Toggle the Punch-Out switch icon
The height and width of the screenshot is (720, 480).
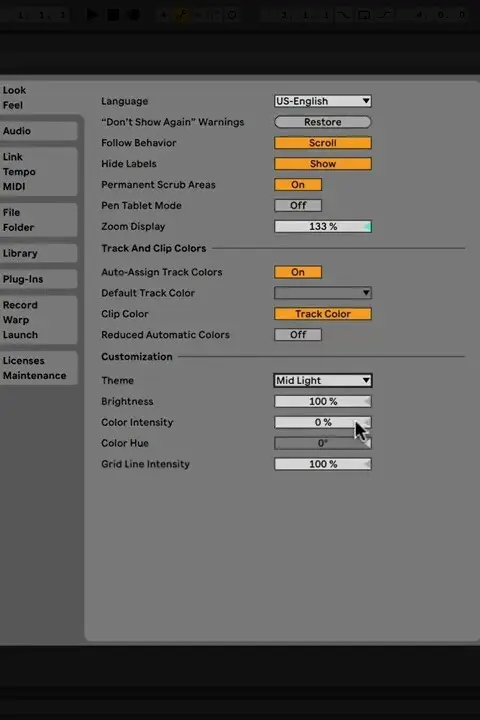pyautogui.click(x=386, y=15)
